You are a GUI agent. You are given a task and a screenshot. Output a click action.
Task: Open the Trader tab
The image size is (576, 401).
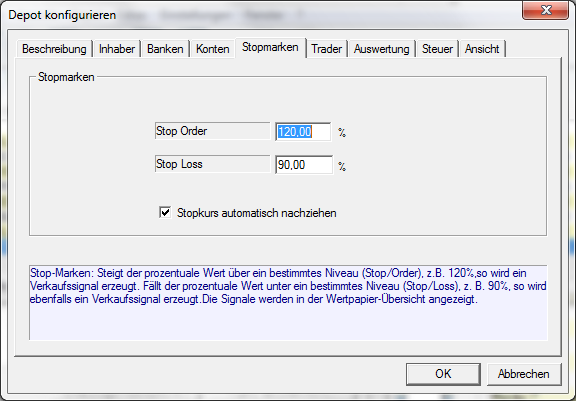pos(327,49)
